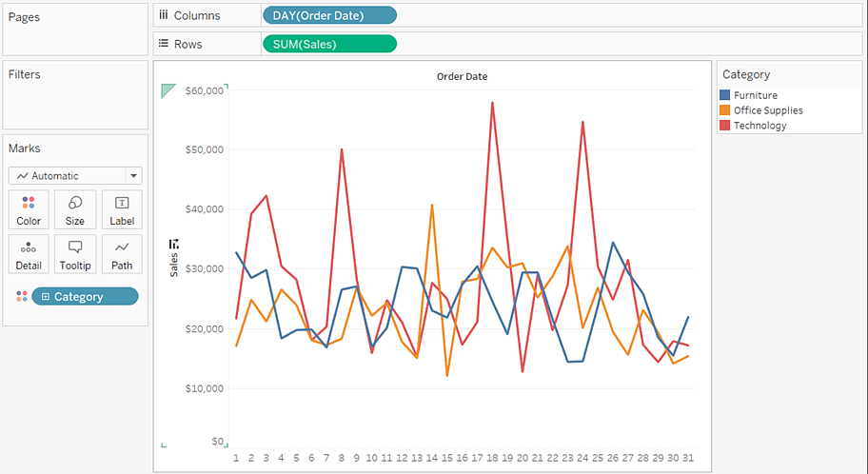The height and width of the screenshot is (474, 868).
Task: Click the color dots icon beside Category pill
Action: coord(21,297)
